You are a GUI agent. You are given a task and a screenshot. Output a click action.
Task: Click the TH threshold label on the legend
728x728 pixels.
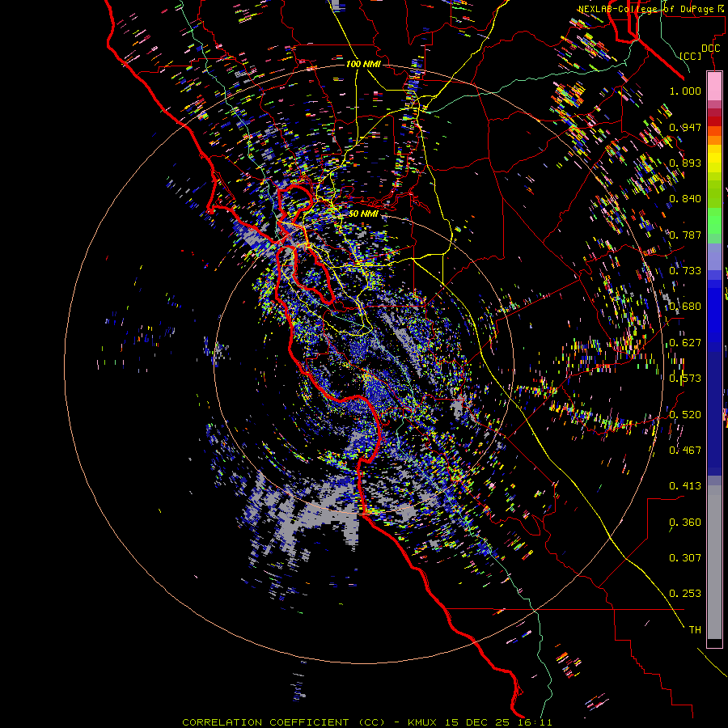695,630
